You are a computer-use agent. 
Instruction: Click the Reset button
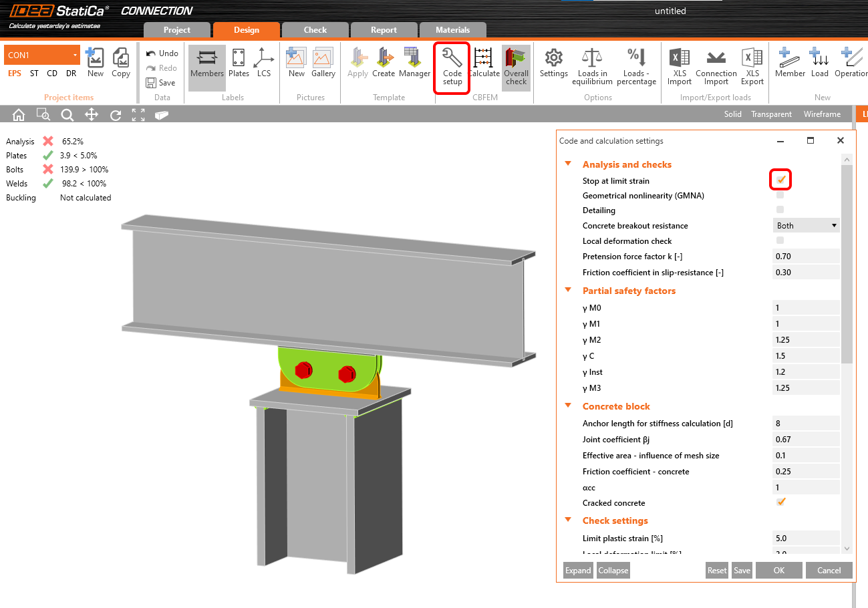716,570
